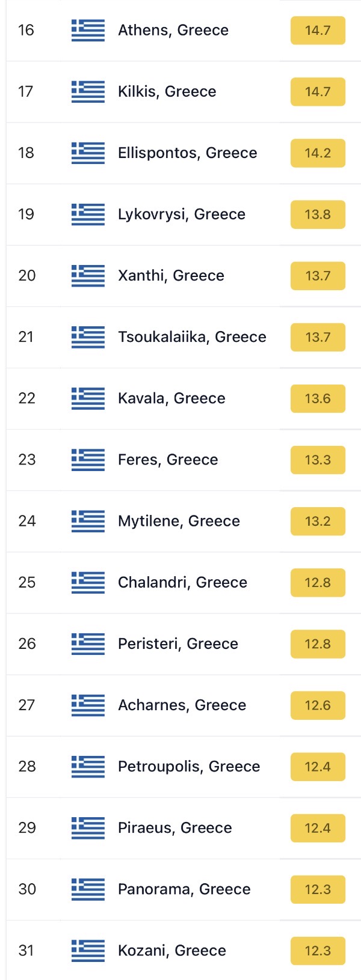
Task: Click the flag icon next to Peristeri
Action: click(x=88, y=644)
